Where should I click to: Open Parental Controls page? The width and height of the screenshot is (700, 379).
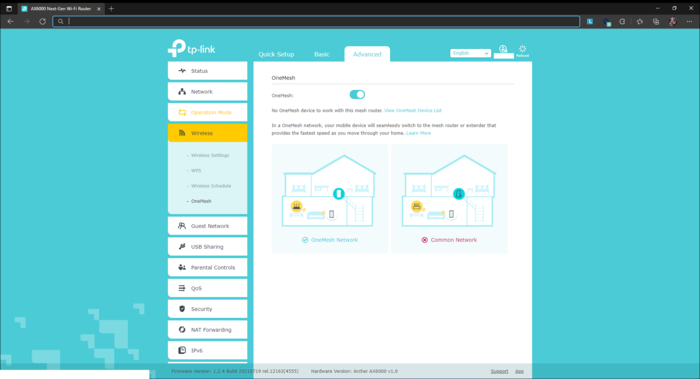coord(208,267)
